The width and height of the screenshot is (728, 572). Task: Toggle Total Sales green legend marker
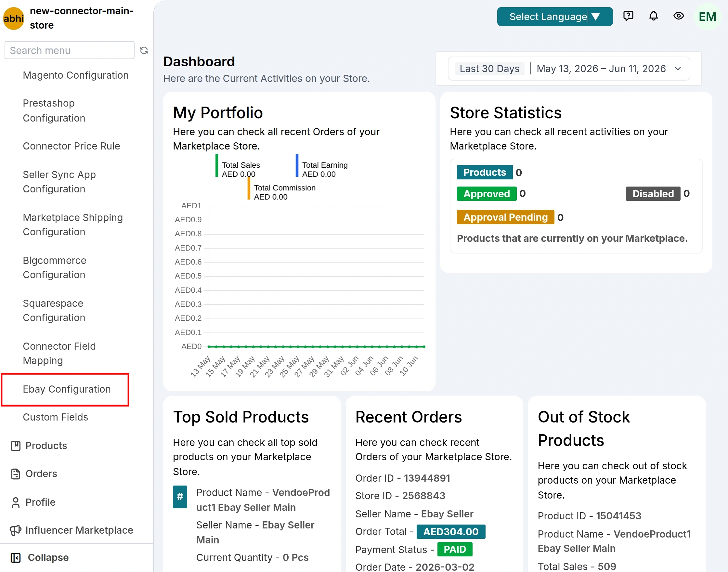217,165
